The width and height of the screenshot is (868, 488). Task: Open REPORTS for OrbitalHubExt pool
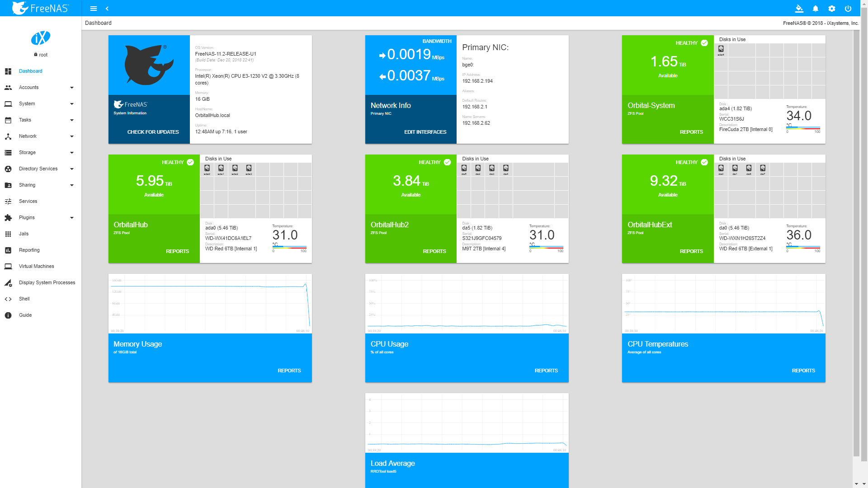(691, 251)
